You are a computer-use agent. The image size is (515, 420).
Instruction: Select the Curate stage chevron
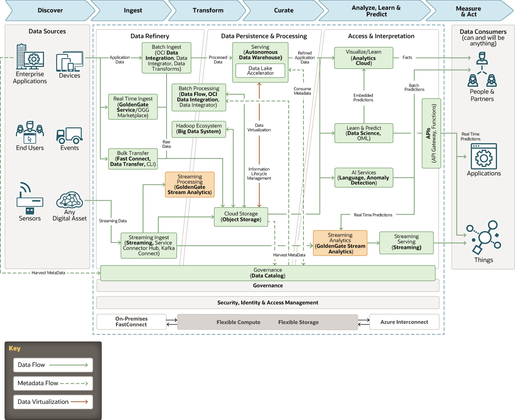[283, 10]
